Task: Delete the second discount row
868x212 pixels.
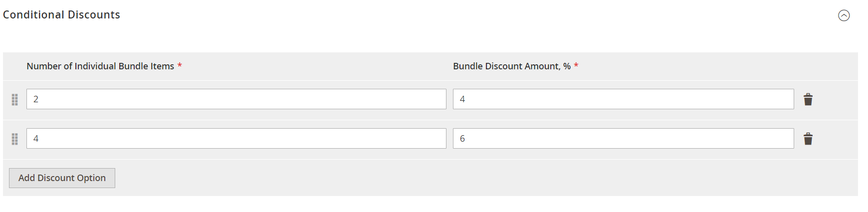Action: pos(808,139)
